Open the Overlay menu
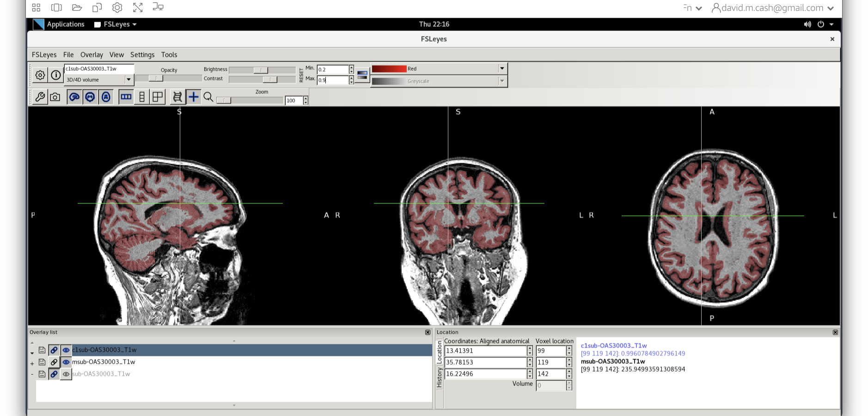Image resolution: width=868 pixels, height=416 pixels. click(x=92, y=55)
